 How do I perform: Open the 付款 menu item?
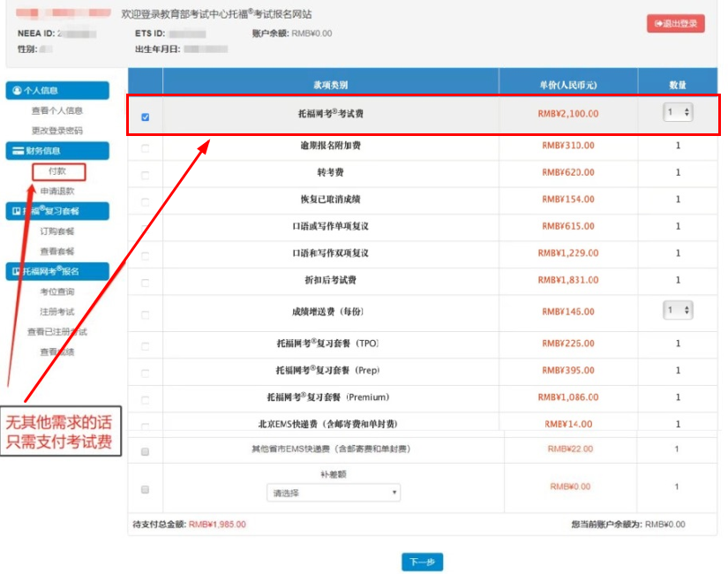click(56, 172)
